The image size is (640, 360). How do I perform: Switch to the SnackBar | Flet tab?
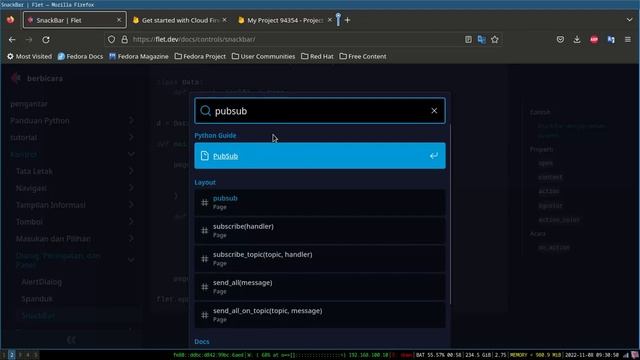point(74,20)
